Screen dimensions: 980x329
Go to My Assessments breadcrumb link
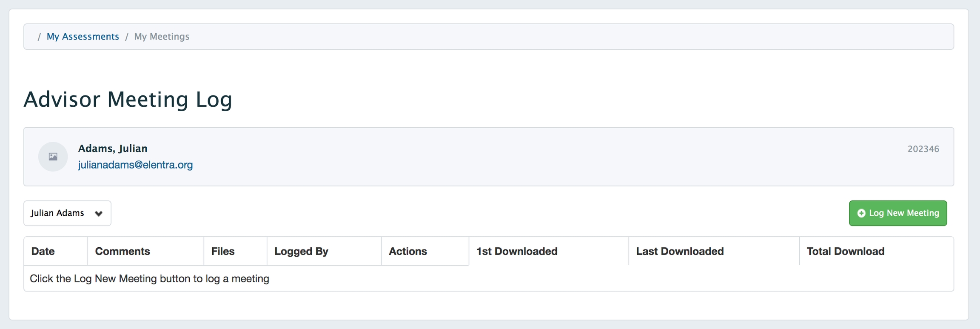point(83,37)
